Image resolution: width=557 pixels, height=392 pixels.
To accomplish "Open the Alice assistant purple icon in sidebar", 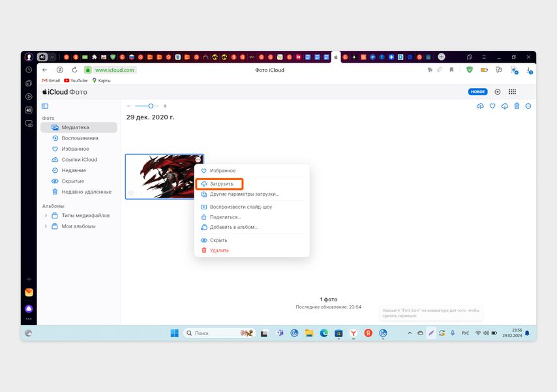I will tap(29, 309).
